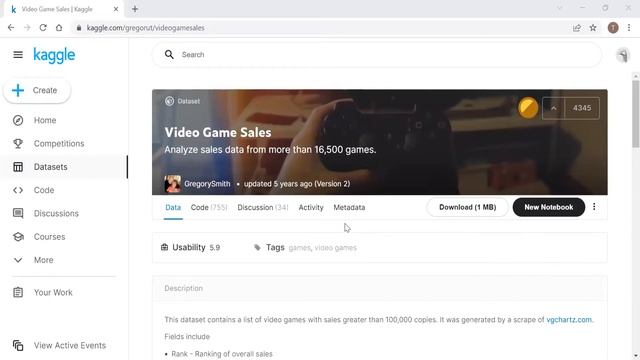Open the user profile avatar
The width and height of the screenshot is (640, 360).
point(622,55)
